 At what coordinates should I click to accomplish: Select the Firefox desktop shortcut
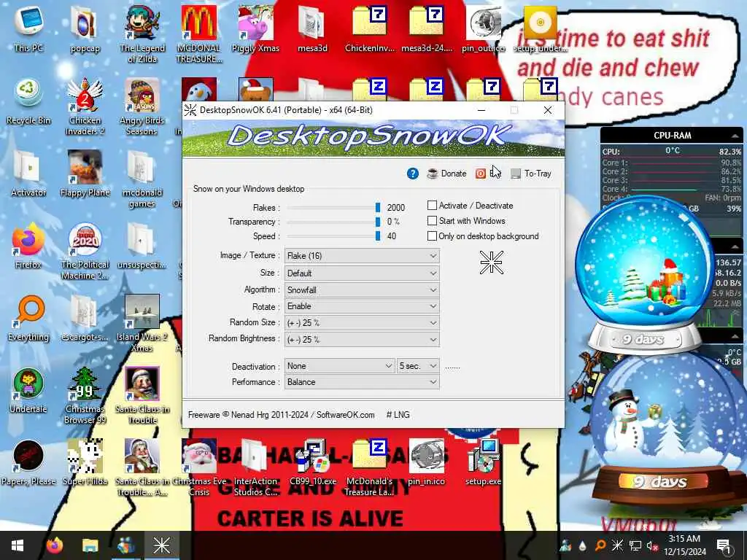pos(28,246)
